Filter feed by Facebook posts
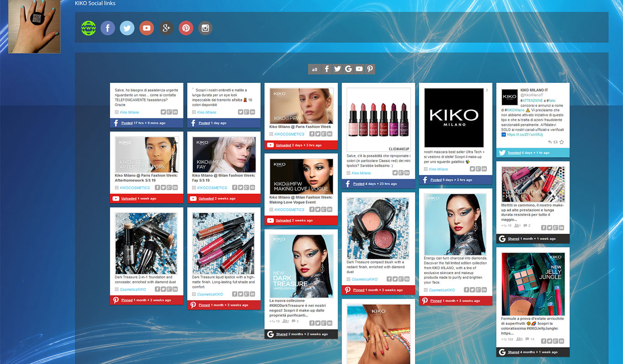Image resolution: width=623 pixels, height=364 pixels. [x=327, y=69]
